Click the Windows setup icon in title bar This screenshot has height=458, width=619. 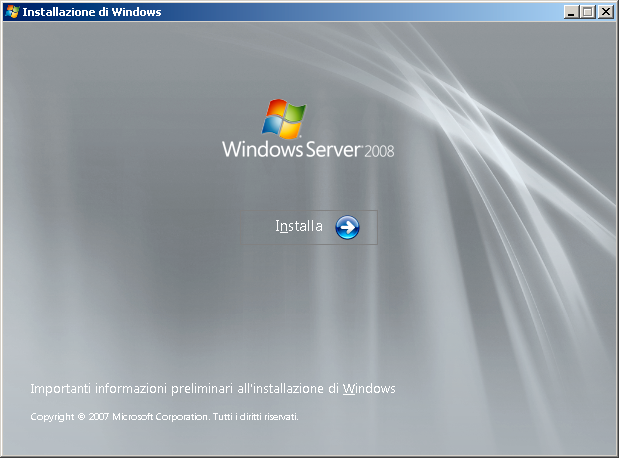[12, 12]
